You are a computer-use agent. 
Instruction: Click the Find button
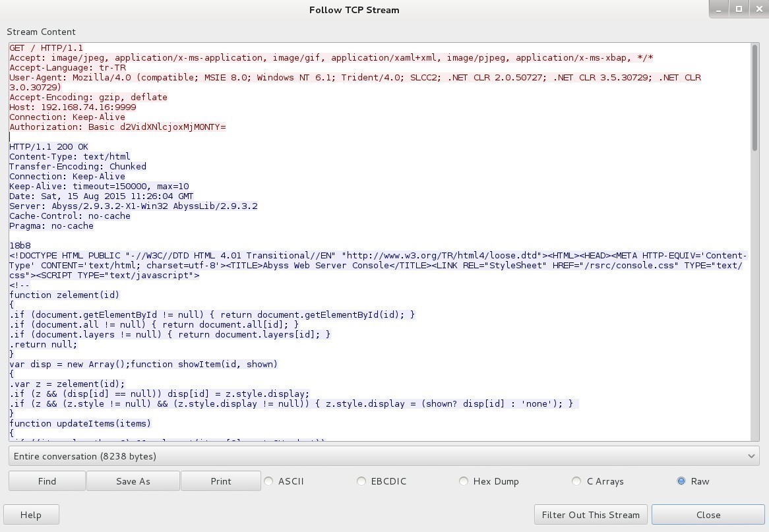coord(47,481)
